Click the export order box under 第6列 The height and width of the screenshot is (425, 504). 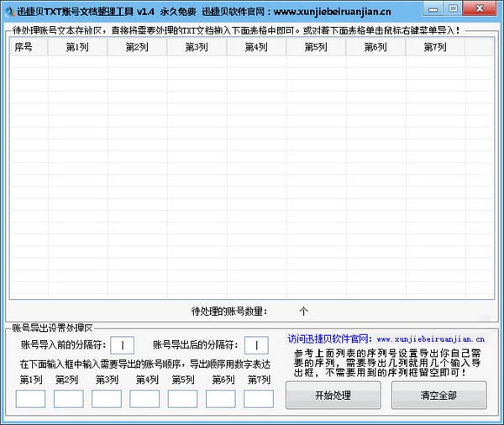click(220, 399)
